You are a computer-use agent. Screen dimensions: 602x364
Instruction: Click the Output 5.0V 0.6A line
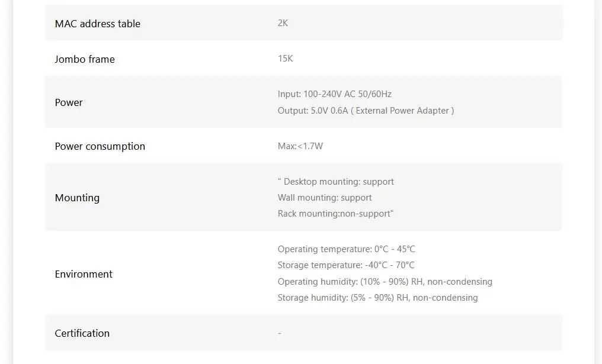pyautogui.click(x=366, y=111)
